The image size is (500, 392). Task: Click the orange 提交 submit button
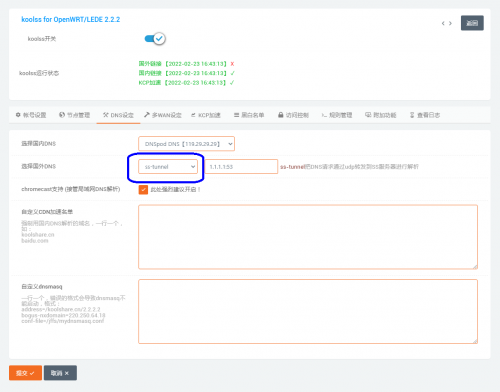coord(25,373)
